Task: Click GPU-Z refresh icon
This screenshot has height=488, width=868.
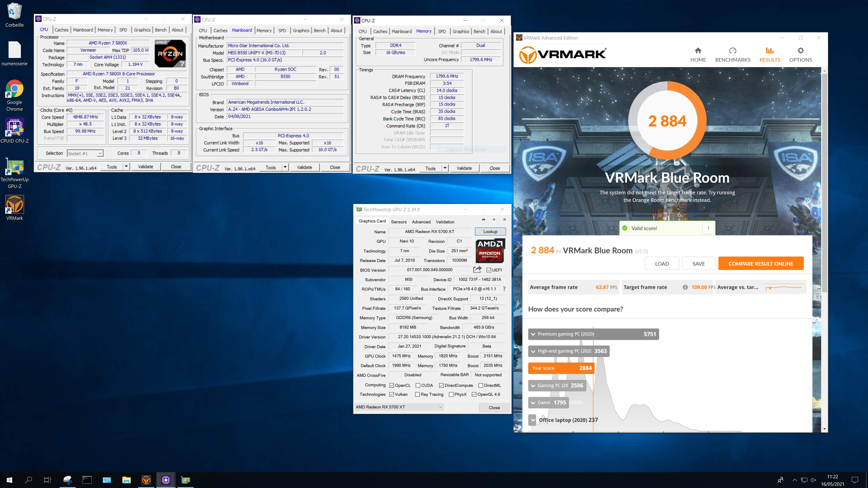Action: 494,220
